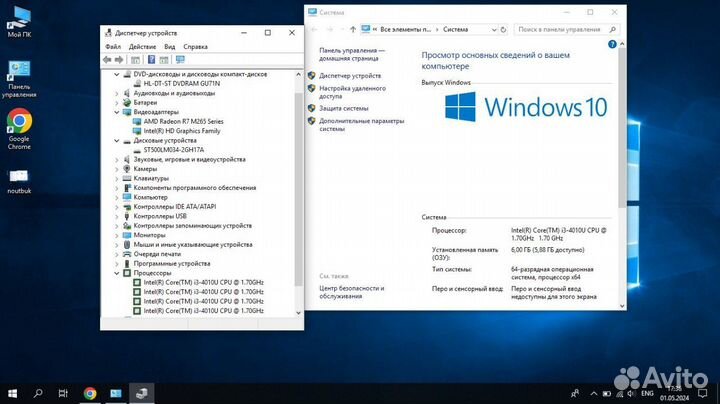Open the noutbuk desktop file
720x404 pixels.
point(19,181)
